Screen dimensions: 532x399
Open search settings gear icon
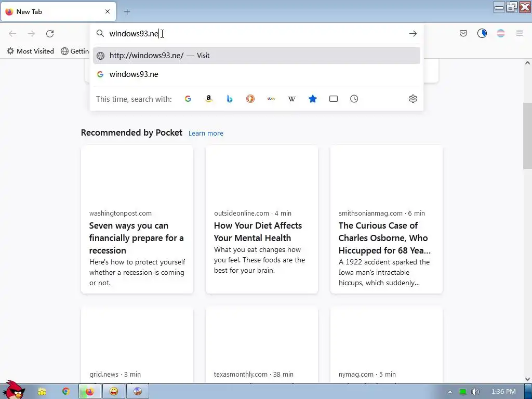(413, 99)
